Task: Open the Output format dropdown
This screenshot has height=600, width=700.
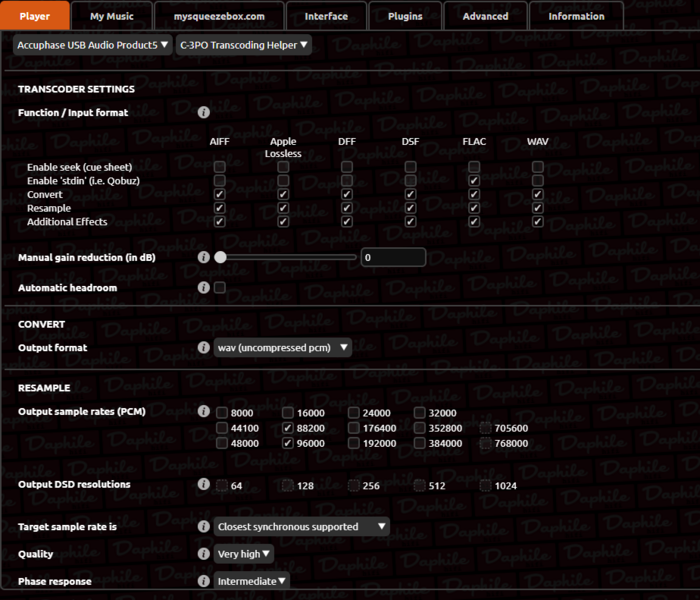Action: 283,348
